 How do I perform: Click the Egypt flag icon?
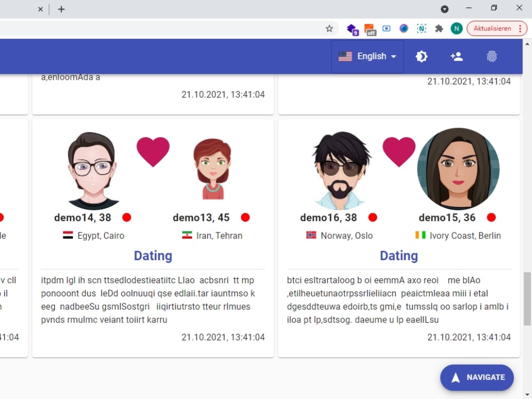point(68,235)
